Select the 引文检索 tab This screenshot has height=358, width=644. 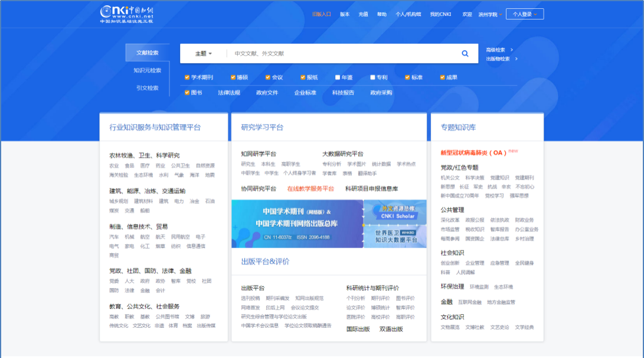148,88
